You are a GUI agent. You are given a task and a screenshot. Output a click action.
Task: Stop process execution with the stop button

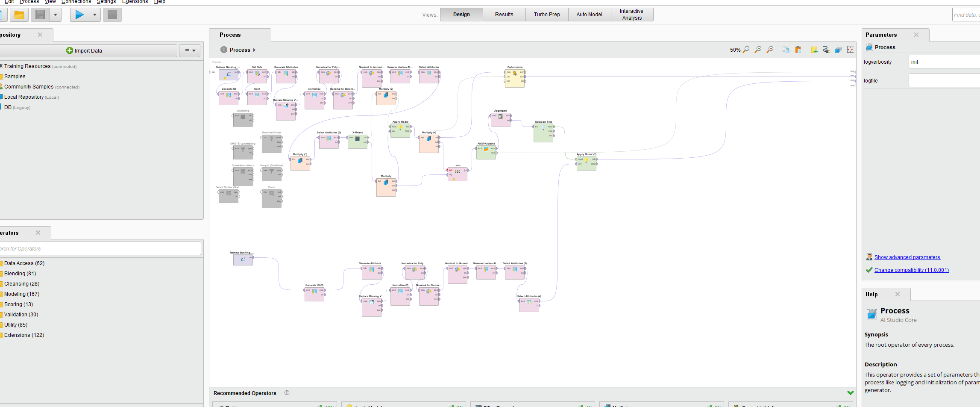tap(112, 15)
